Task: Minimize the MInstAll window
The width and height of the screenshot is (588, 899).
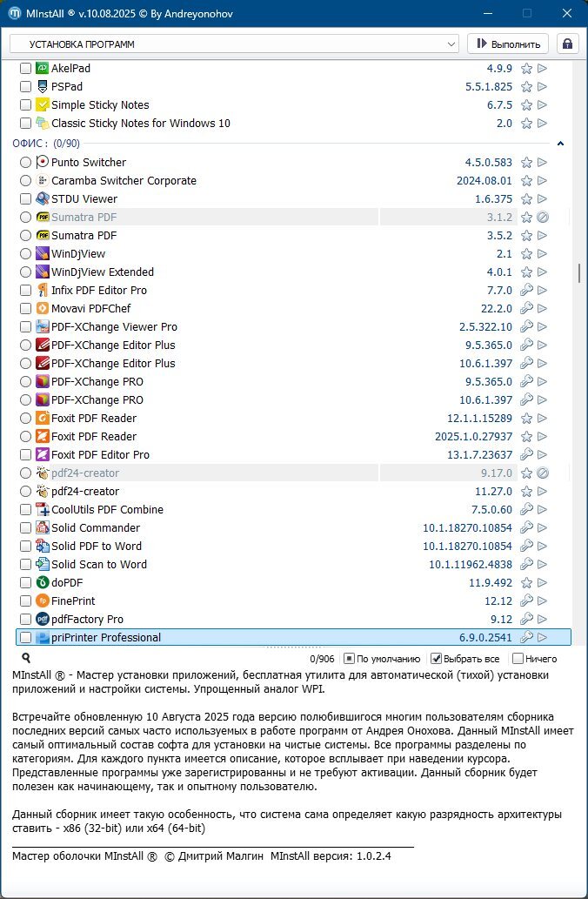Action: point(488,13)
